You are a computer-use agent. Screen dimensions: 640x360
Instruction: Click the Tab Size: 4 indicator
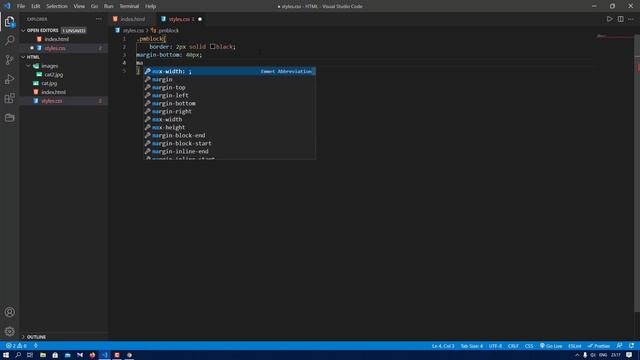471,346
